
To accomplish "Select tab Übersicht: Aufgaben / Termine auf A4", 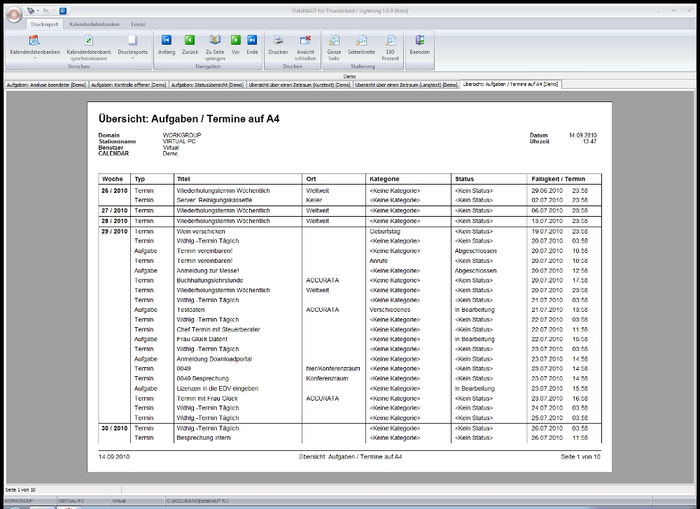I will click(511, 84).
